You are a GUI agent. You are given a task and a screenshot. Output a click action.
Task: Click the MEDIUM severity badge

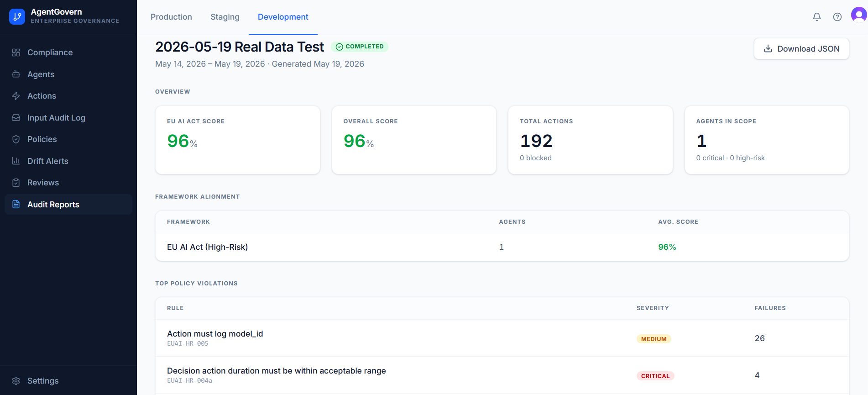click(x=654, y=339)
